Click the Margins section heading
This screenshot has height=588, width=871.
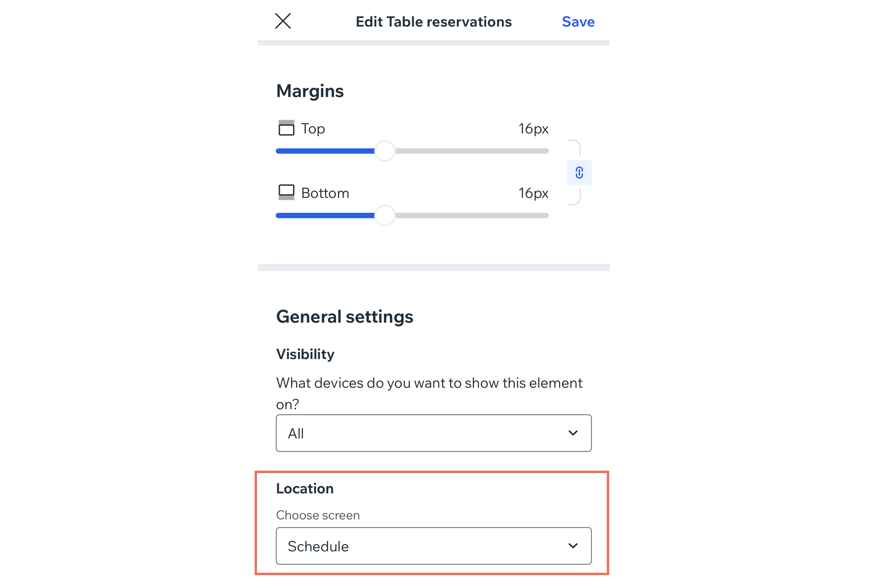310,91
